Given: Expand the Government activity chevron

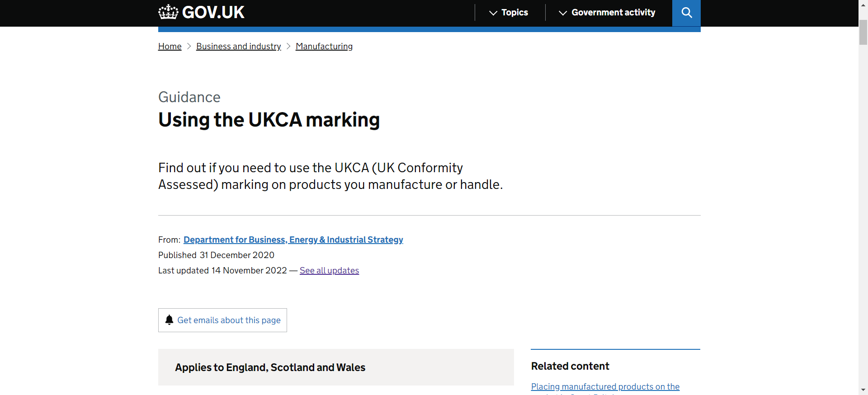Looking at the screenshot, I should tap(562, 13).
